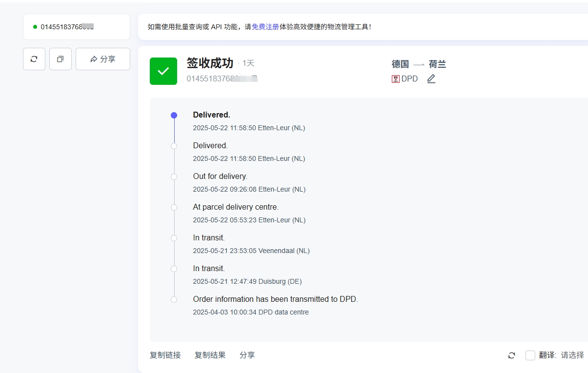
Task: Click 复制结果 to copy the results
Action: (x=210, y=355)
